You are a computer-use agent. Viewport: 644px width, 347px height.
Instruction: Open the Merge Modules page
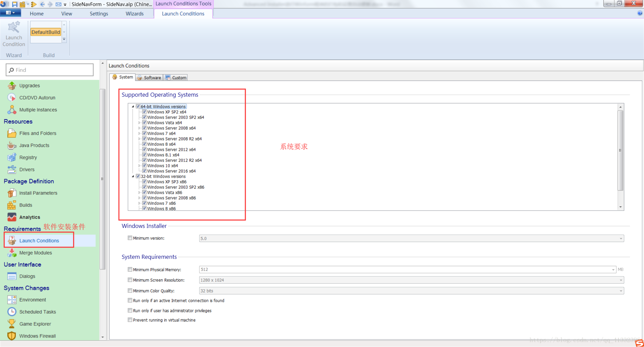pos(35,252)
